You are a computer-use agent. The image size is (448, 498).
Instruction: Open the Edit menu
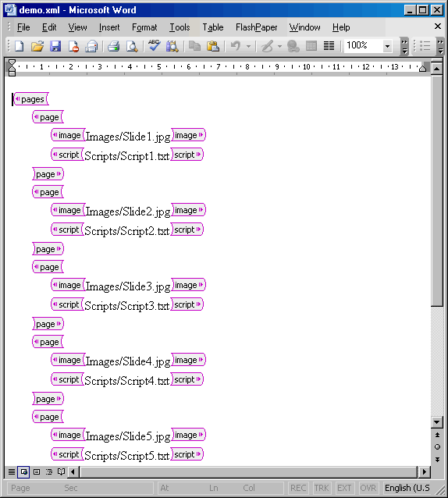tap(49, 27)
